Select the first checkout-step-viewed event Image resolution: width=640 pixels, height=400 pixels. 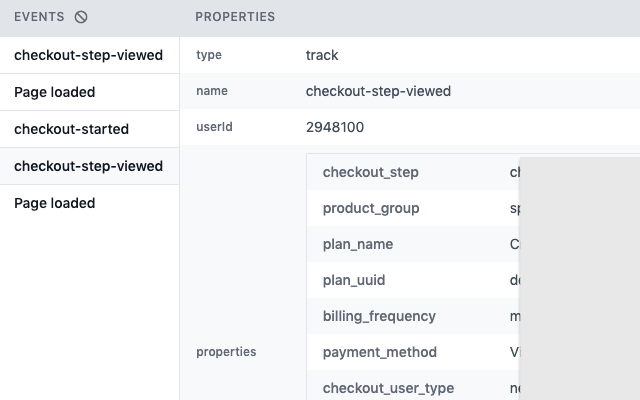[x=89, y=55]
